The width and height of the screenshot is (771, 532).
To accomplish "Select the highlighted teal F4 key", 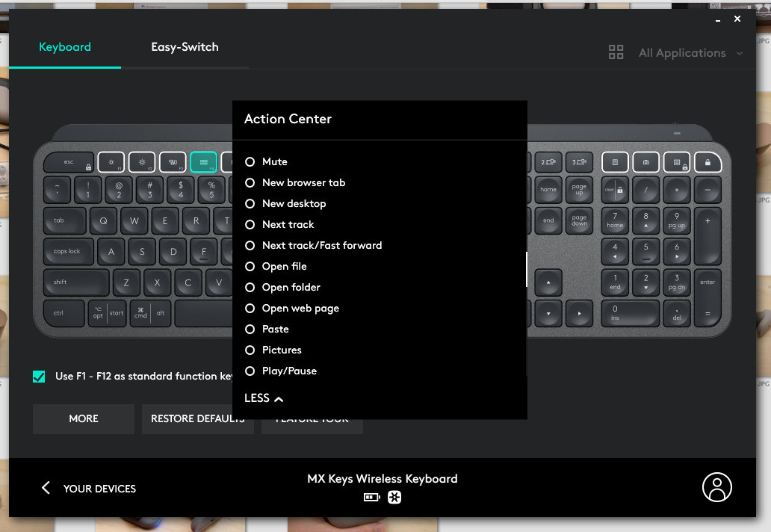I will pos(203,161).
